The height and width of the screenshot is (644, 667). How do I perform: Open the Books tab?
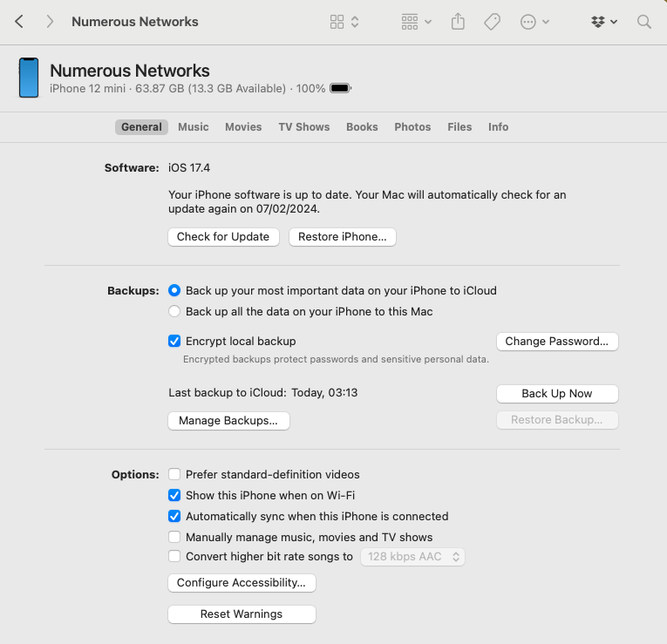pyautogui.click(x=362, y=127)
